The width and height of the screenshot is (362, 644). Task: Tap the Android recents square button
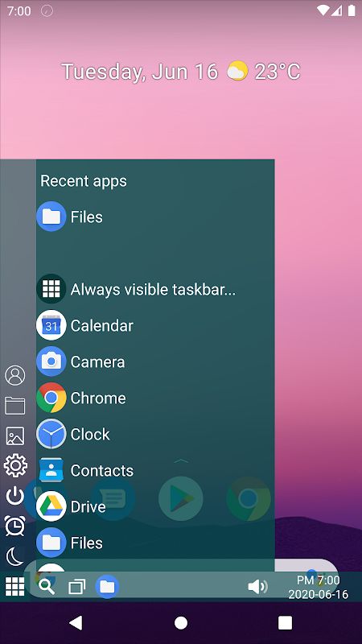286,622
